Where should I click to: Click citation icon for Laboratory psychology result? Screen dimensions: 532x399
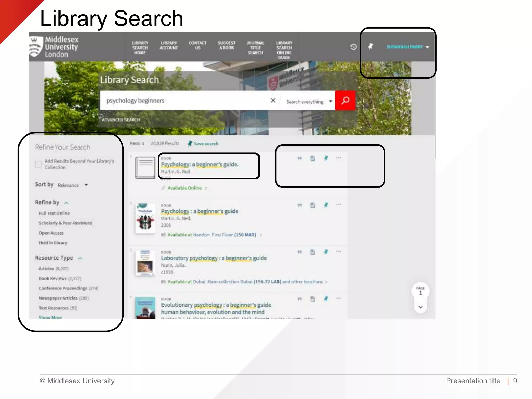click(300, 252)
